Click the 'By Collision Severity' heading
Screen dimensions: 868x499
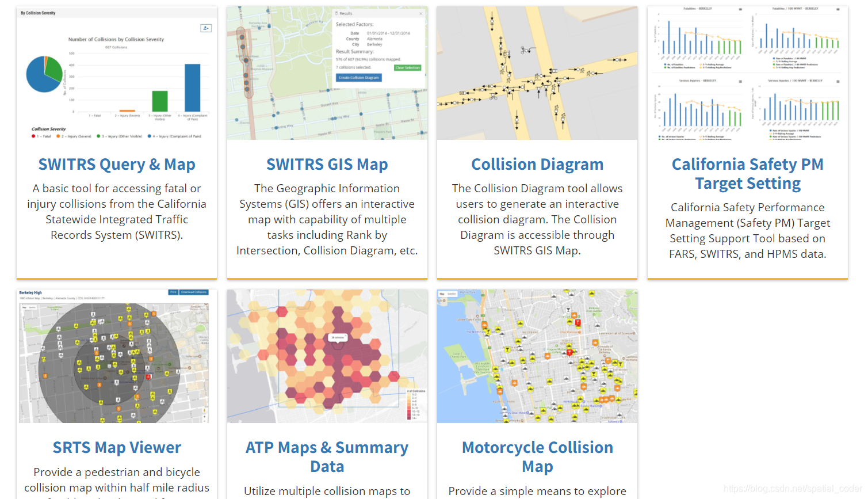click(38, 13)
